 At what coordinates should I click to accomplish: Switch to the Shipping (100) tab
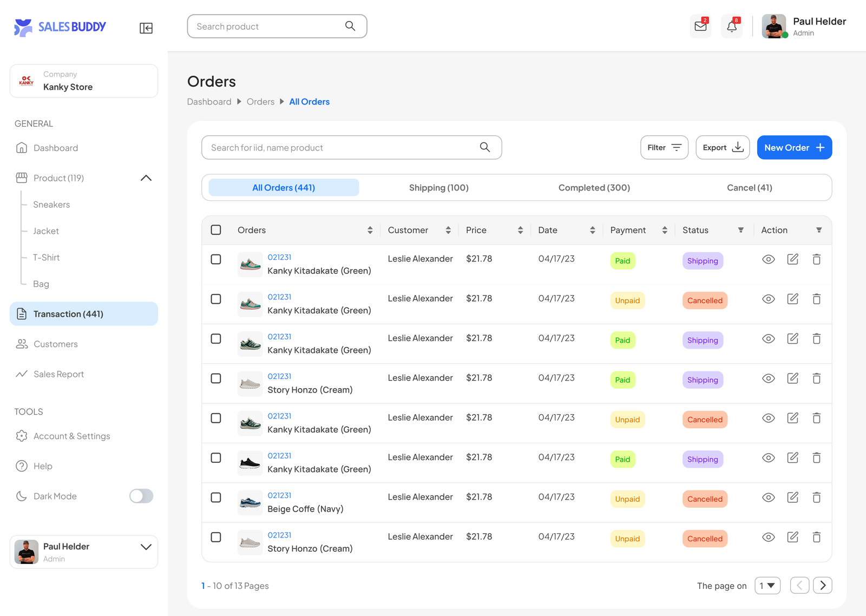[x=438, y=188]
